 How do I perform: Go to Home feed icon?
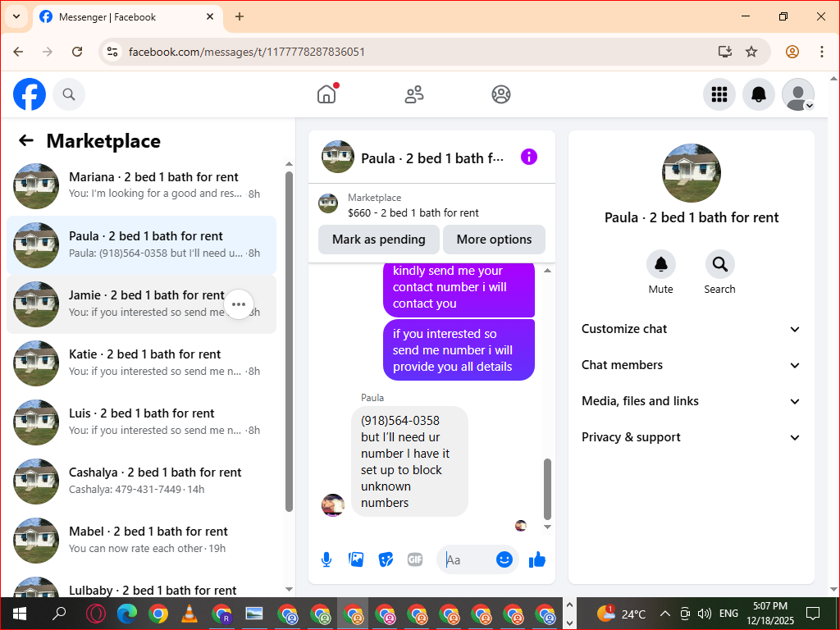326,94
